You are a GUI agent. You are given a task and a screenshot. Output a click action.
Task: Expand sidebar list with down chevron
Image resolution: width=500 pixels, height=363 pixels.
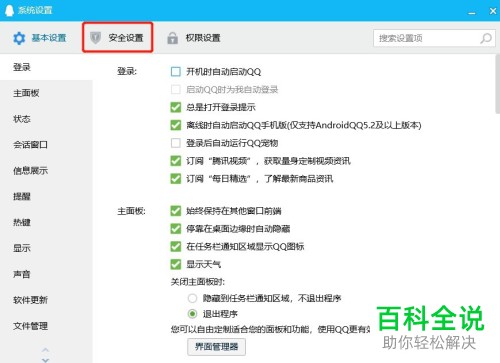tap(46, 360)
